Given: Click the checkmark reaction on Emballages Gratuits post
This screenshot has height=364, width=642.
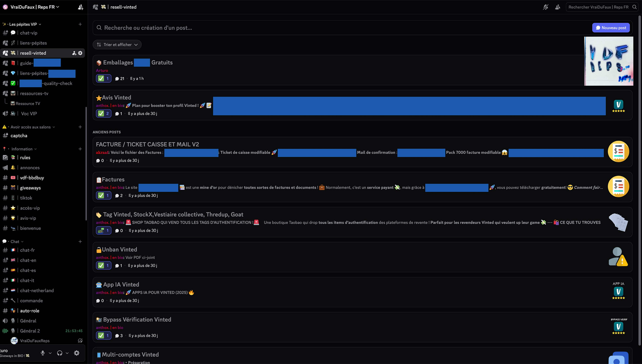Looking at the screenshot, I should tap(103, 79).
